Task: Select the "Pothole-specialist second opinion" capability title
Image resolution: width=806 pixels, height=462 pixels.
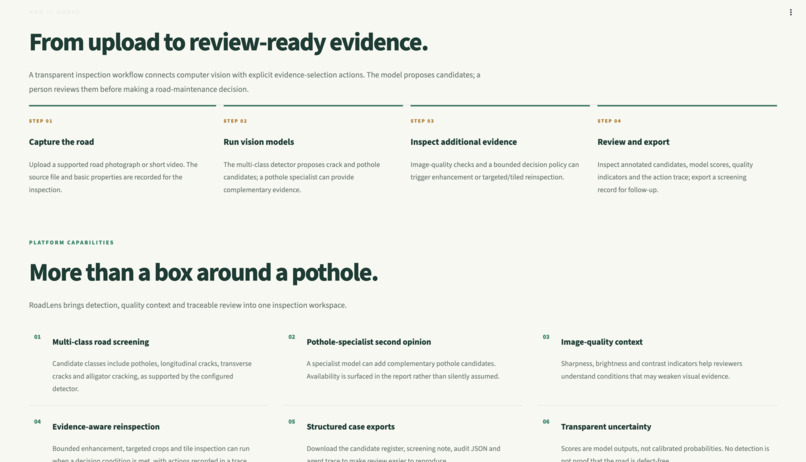Action: click(x=369, y=342)
